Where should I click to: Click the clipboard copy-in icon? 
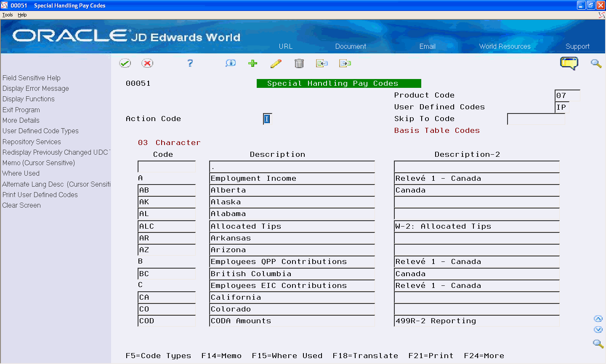[x=322, y=63]
